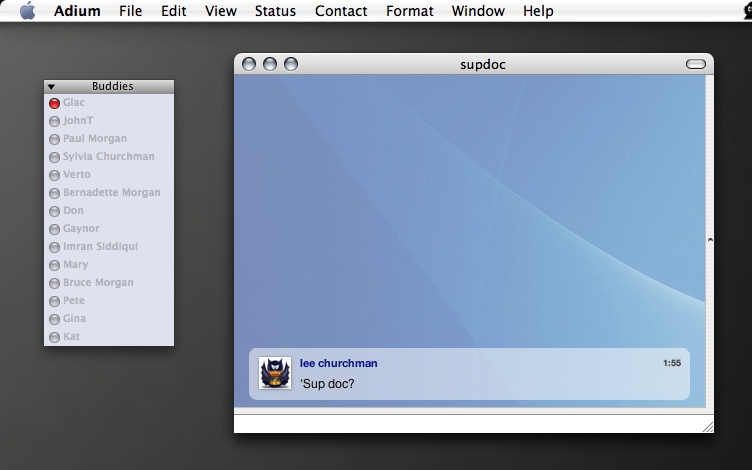Select the contact name Gaynor
Viewport: 752px width, 470px height.
[x=82, y=228]
